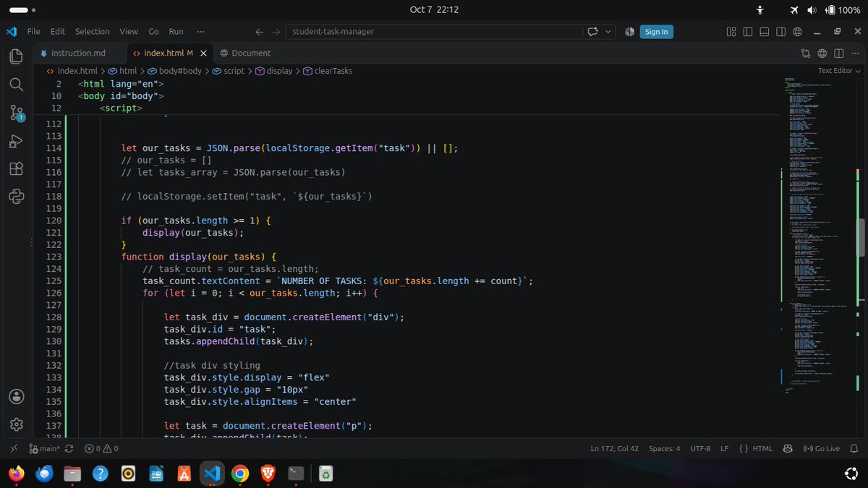Image resolution: width=868 pixels, height=488 pixels.
Task: Click breadcrumb body#body
Action: [x=175, y=71]
